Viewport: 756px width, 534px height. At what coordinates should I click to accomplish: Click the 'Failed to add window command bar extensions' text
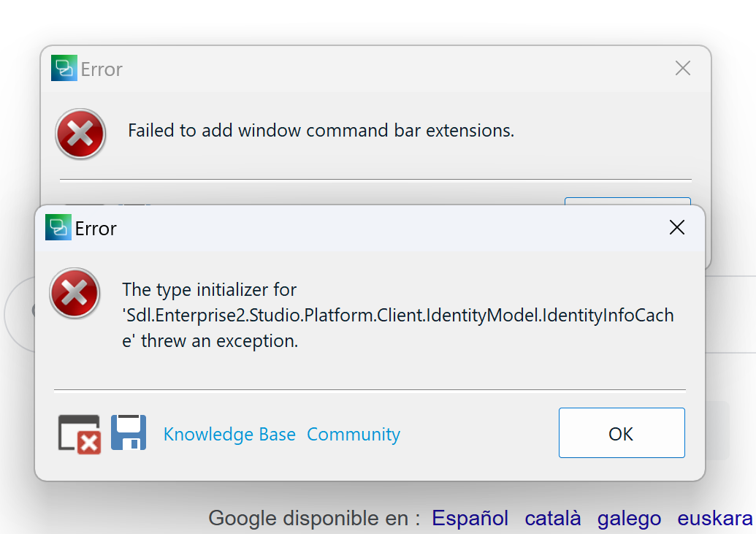pyautogui.click(x=321, y=130)
